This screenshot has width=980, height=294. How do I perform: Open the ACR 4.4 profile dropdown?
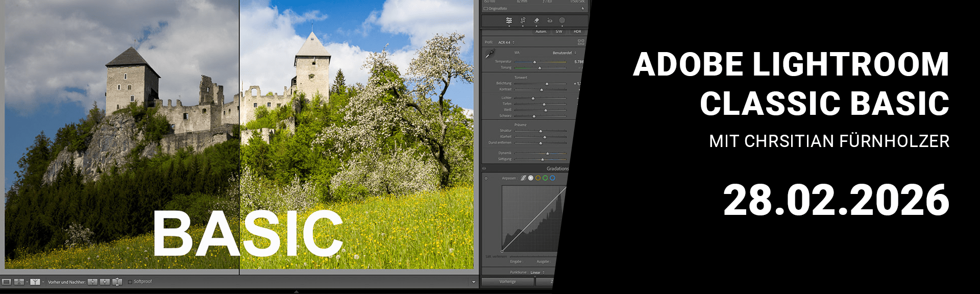[506, 42]
